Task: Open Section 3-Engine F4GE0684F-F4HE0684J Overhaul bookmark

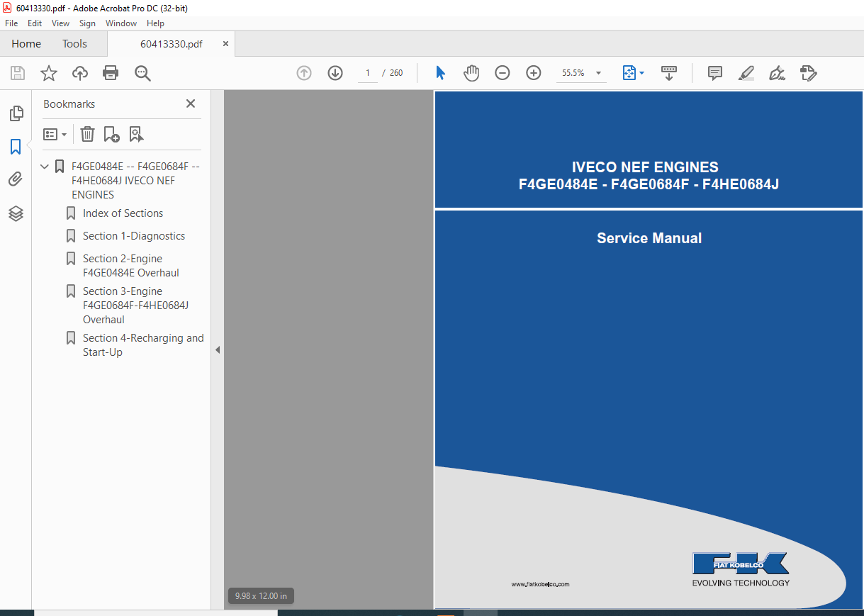Action: [135, 306]
